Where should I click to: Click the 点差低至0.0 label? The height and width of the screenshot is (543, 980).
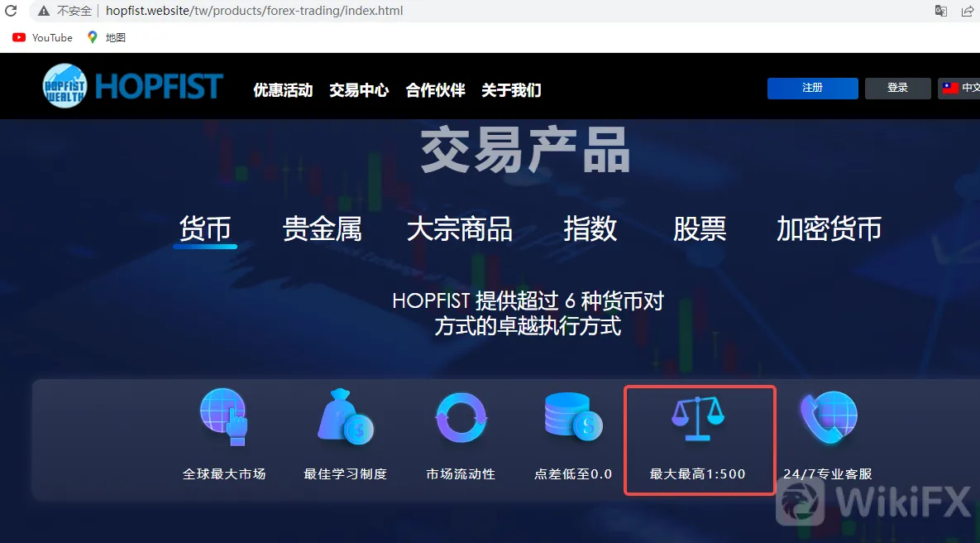point(573,474)
